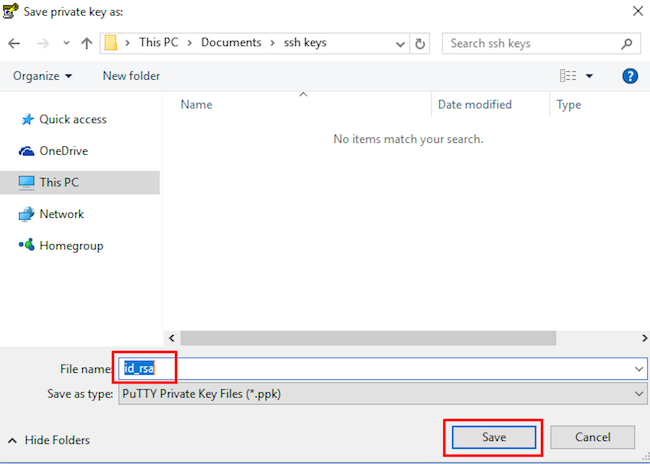Select Network in the sidebar
The image size is (650, 464).
coord(61,214)
